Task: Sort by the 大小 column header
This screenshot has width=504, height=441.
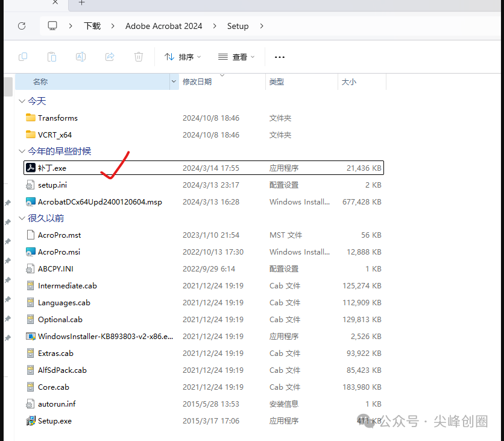Action: [x=362, y=81]
